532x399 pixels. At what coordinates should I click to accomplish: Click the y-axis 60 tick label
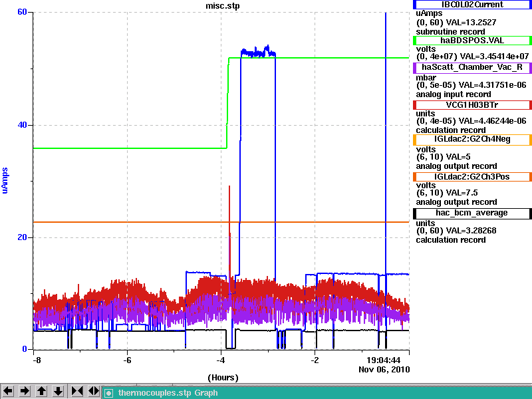tap(22, 12)
